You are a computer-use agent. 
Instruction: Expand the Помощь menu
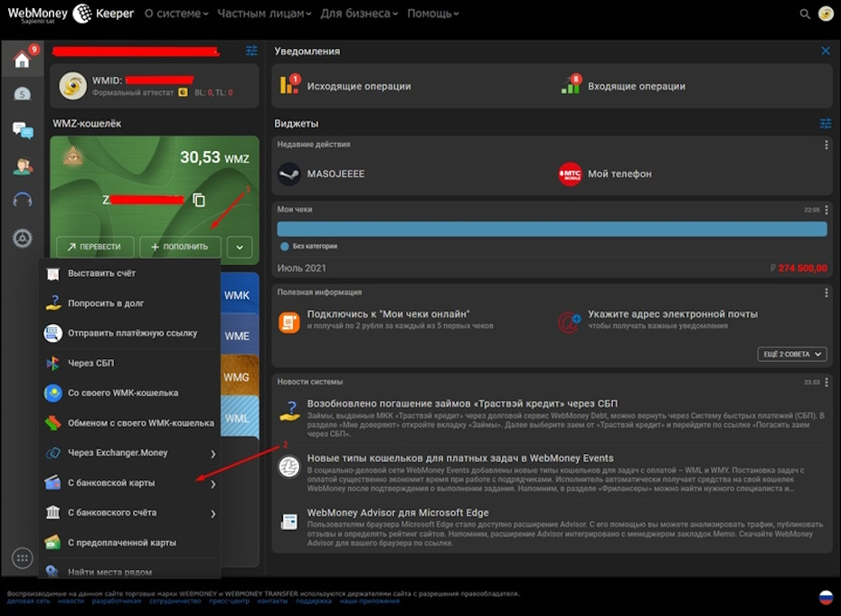[432, 14]
